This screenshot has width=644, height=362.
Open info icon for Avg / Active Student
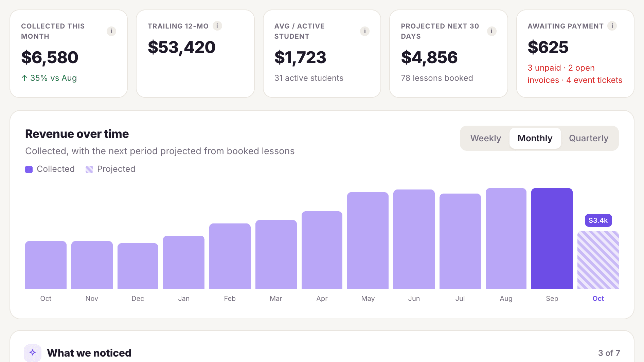[x=365, y=31]
